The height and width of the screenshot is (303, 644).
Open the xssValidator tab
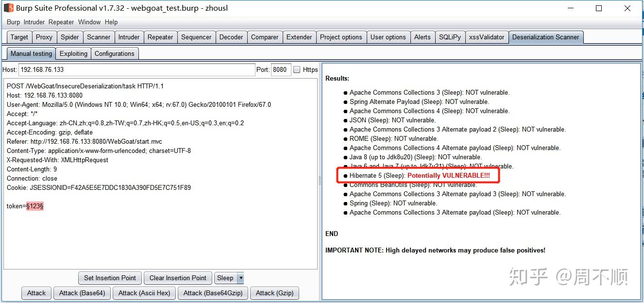tap(487, 36)
